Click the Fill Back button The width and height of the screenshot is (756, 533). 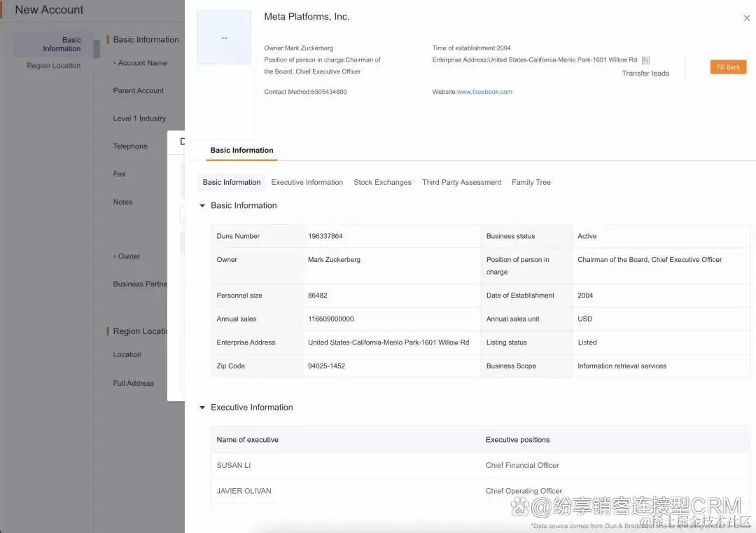tap(728, 67)
